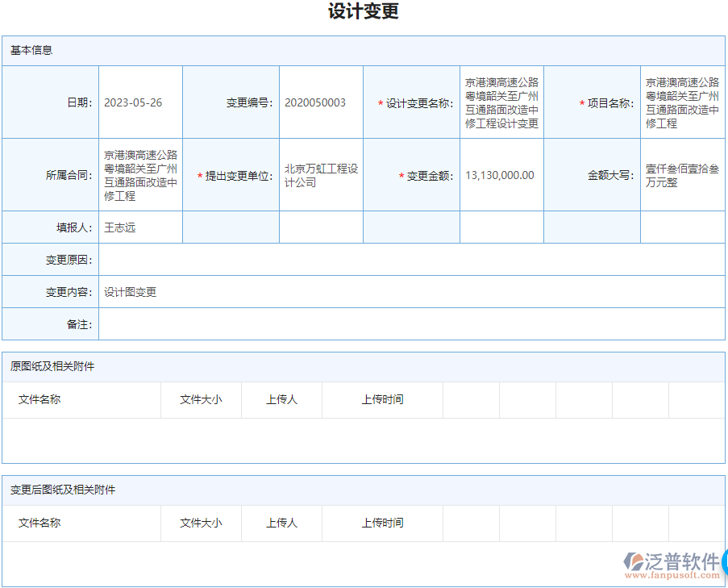Click the 上传时间 column header
The height and width of the screenshot is (588, 728).
coord(382,399)
